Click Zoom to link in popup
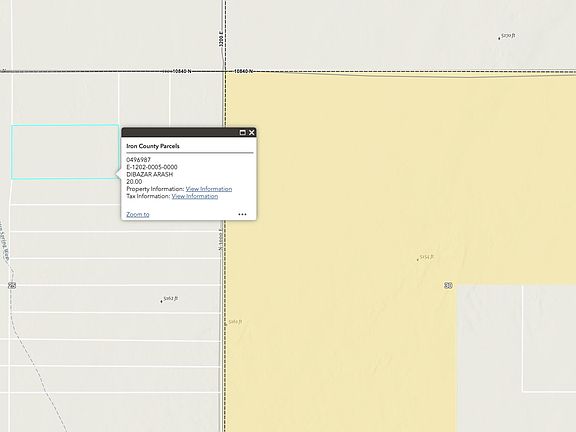Image resolution: width=576 pixels, height=432 pixels. point(138,214)
